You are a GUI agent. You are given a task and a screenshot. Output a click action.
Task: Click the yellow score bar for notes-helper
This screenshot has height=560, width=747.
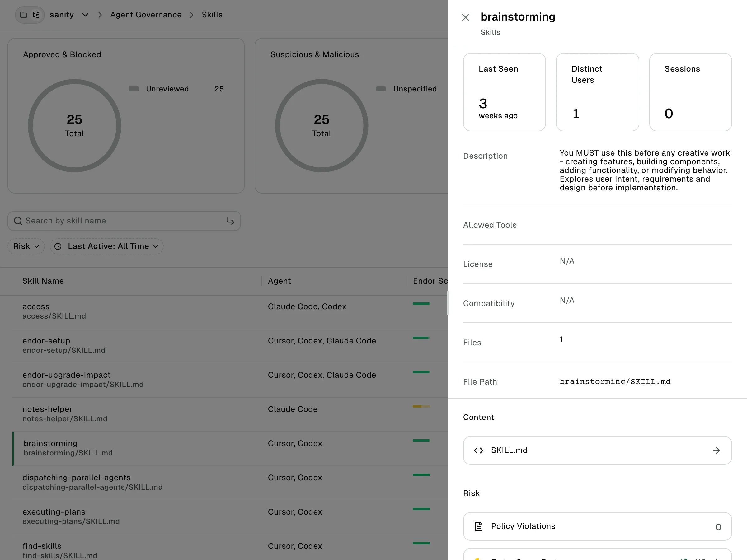[x=421, y=406]
